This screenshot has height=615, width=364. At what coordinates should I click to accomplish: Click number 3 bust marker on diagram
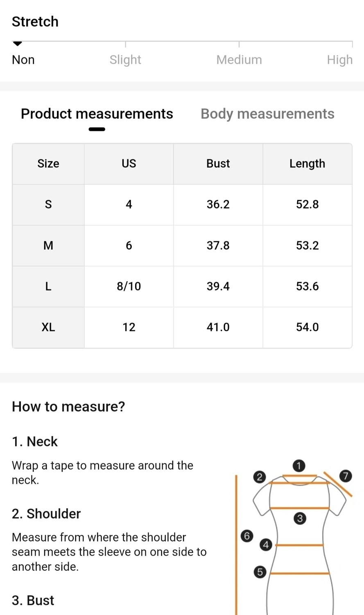click(300, 519)
